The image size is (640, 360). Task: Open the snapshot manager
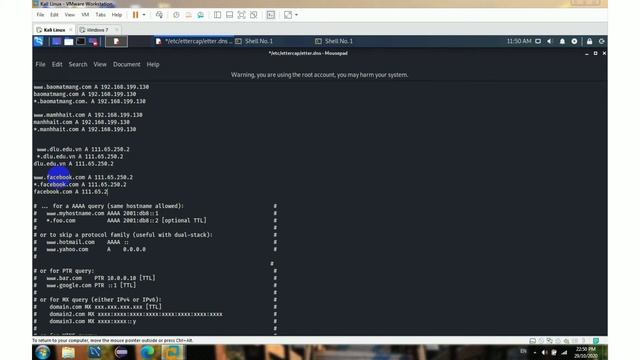click(200, 15)
